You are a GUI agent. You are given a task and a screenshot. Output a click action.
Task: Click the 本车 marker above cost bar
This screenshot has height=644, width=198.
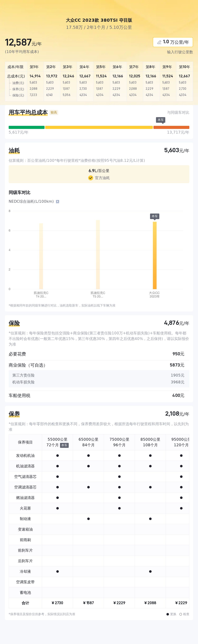[161, 120]
